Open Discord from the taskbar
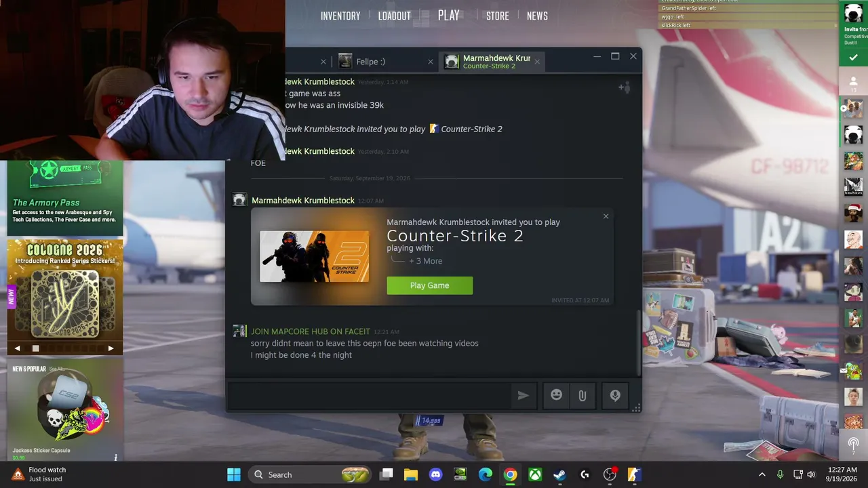Image resolution: width=868 pixels, height=488 pixels. click(435, 474)
